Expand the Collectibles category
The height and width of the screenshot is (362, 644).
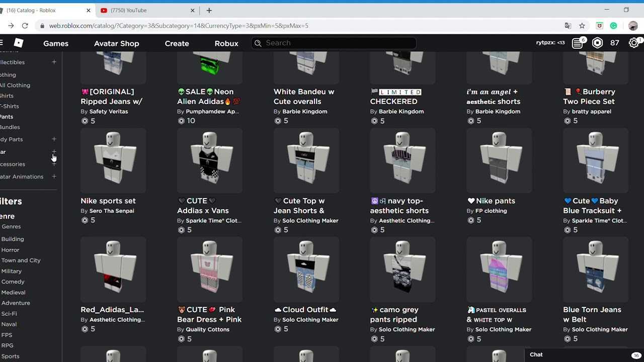(54, 62)
